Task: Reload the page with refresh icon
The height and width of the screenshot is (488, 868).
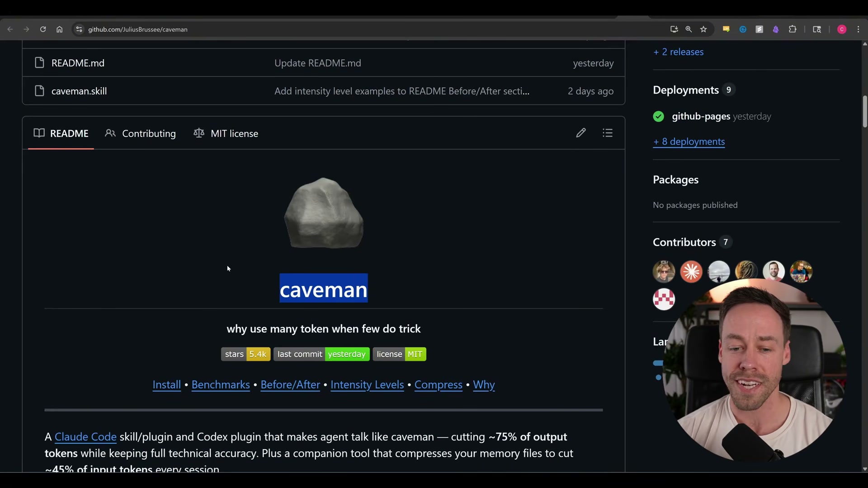Action: click(x=43, y=29)
